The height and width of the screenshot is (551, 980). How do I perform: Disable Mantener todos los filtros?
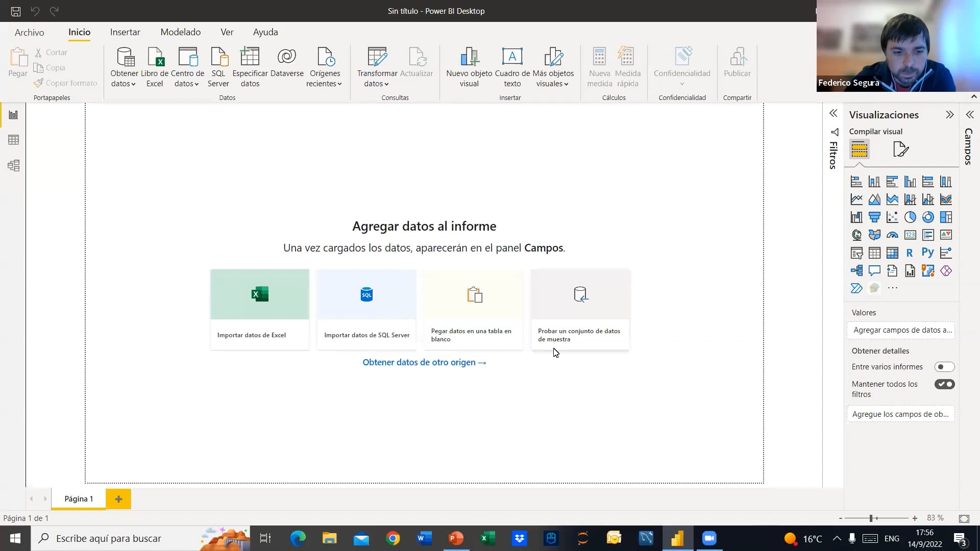pyautogui.click(x=945, y=384)
